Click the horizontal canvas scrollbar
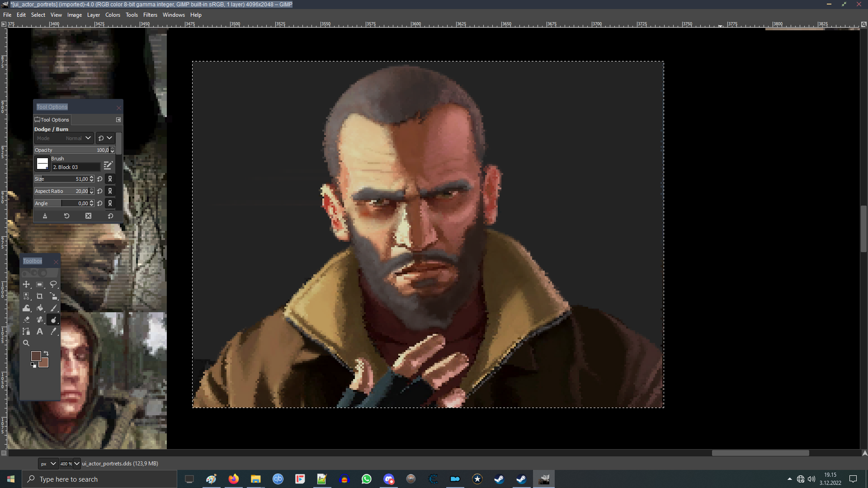This screenshot has height=488, width=868. click(760, 453)
